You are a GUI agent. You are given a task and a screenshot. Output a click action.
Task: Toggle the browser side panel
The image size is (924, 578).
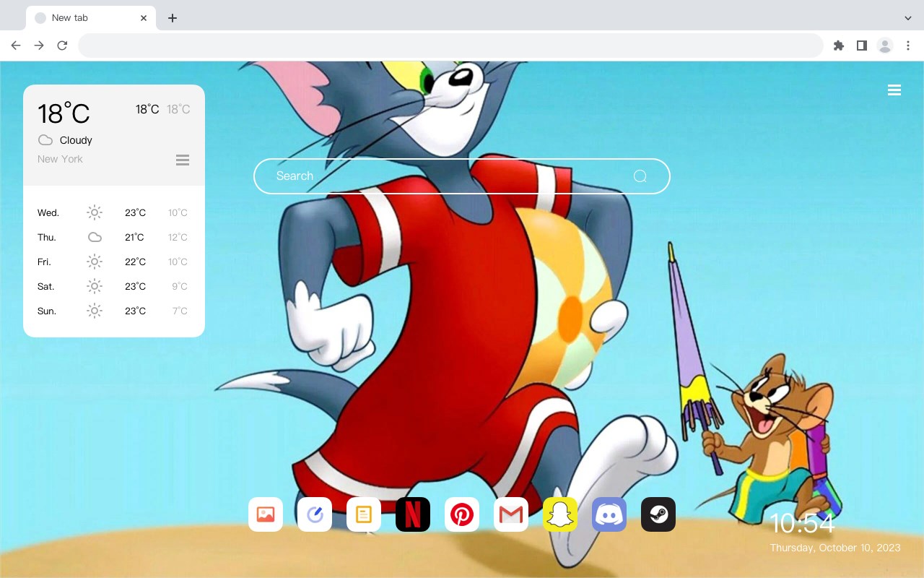(x=861, y=46)
